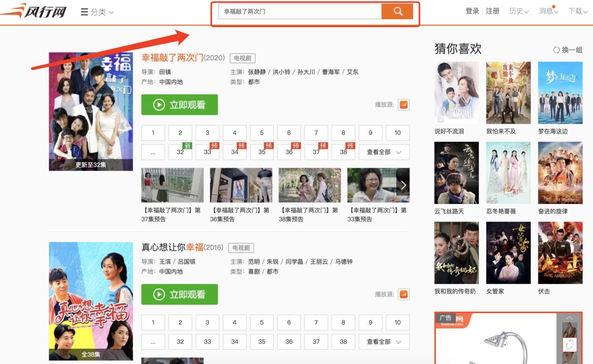Expand the 下载 download dropdown
Image resolution: width=593 pixels, height=364 pixels.
578,11
